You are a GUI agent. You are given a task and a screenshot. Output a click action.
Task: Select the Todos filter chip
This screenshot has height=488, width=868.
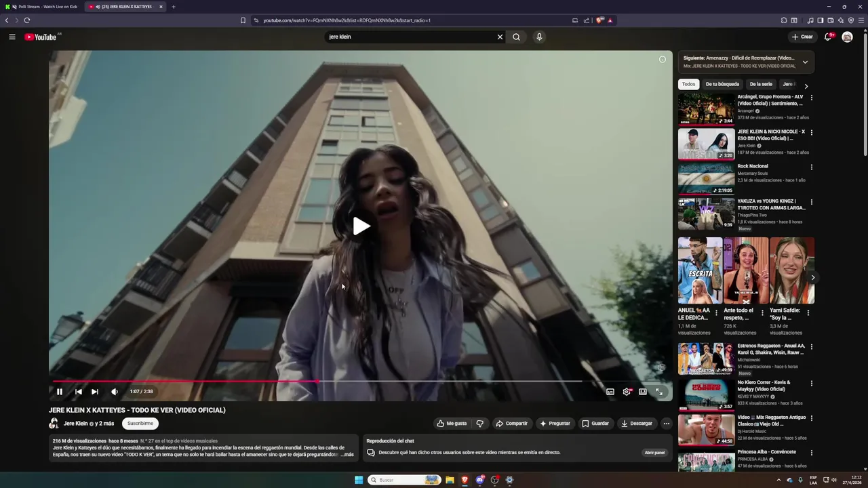tap(689, 84)
